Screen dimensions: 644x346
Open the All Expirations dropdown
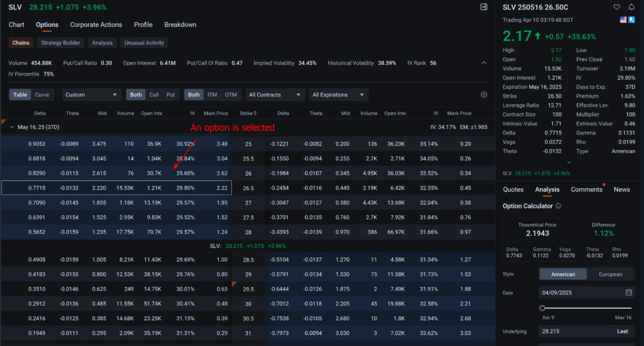coord(339,95)
